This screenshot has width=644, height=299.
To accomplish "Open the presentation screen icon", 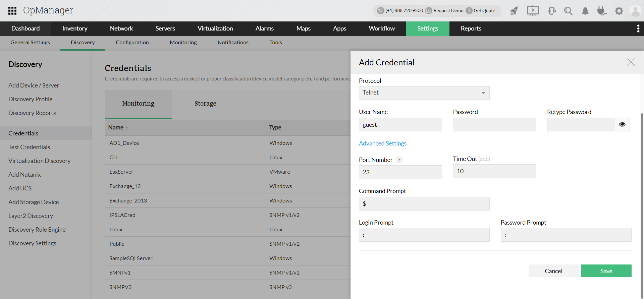I will click(x=533, y=11).
